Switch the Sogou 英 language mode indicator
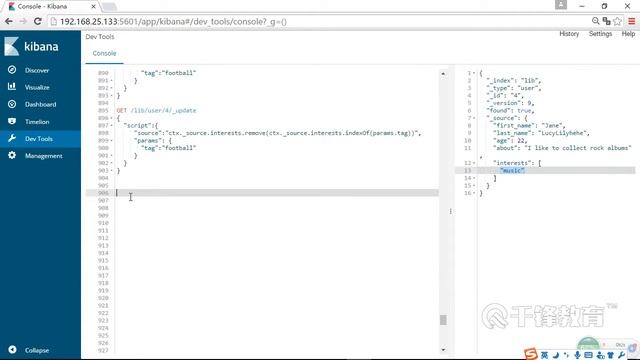This screenshot has height=360, width=640. [544, 356]
